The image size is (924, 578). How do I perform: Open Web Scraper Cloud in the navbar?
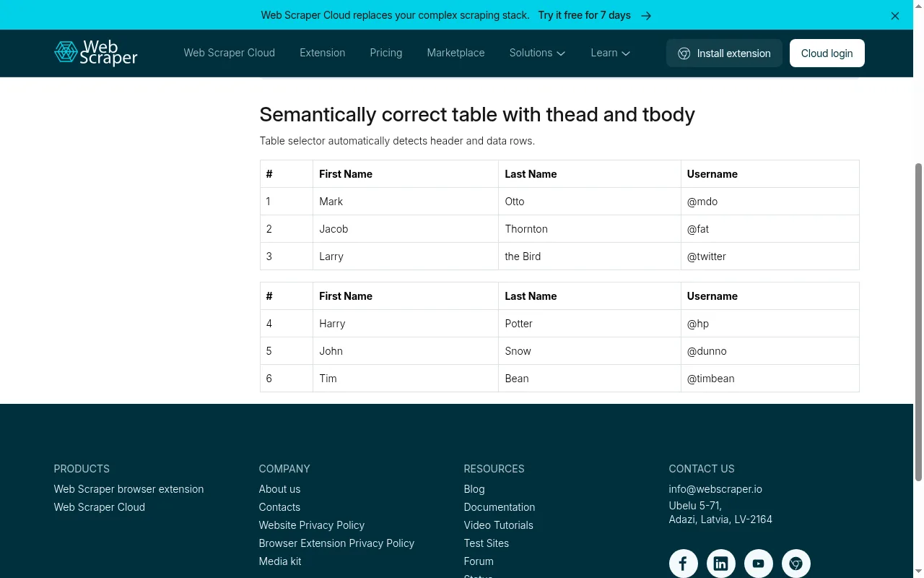pos(229,53)
